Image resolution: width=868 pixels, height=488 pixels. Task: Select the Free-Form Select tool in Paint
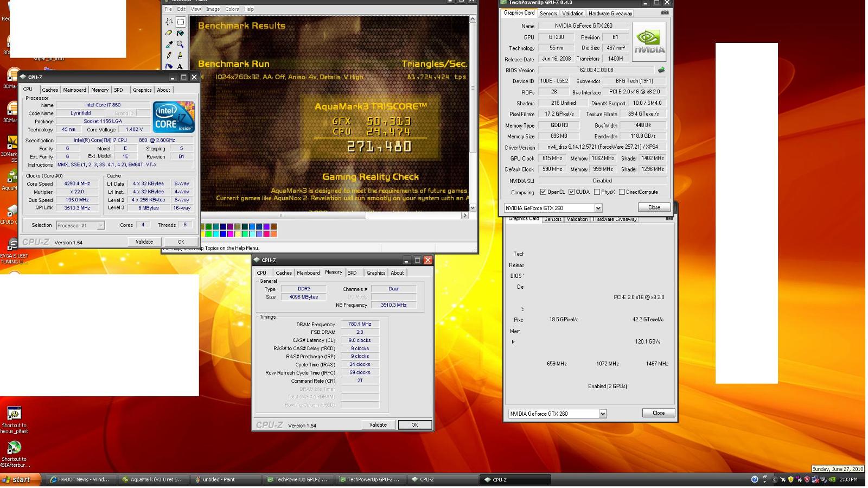(169, 22)
